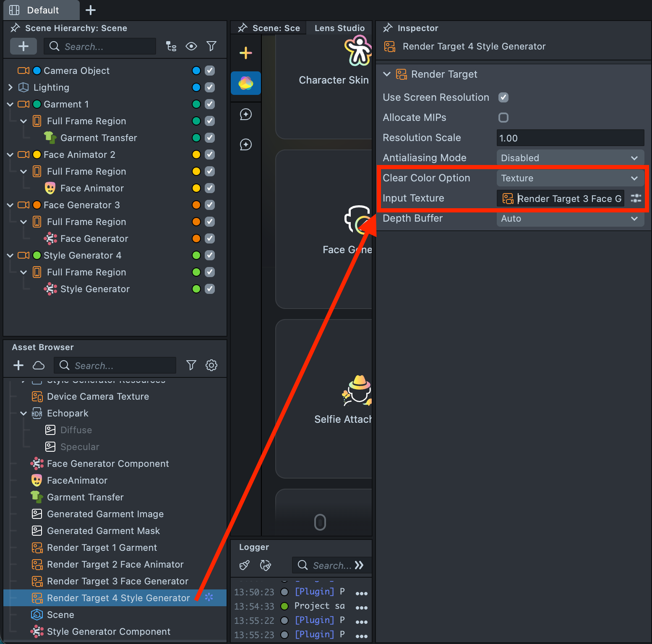Click the Render Target 1 Garment icon

tap(37, 547)
